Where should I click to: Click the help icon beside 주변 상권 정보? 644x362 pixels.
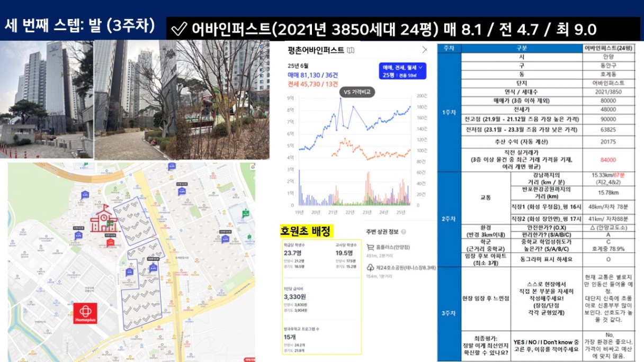[404, 232]
